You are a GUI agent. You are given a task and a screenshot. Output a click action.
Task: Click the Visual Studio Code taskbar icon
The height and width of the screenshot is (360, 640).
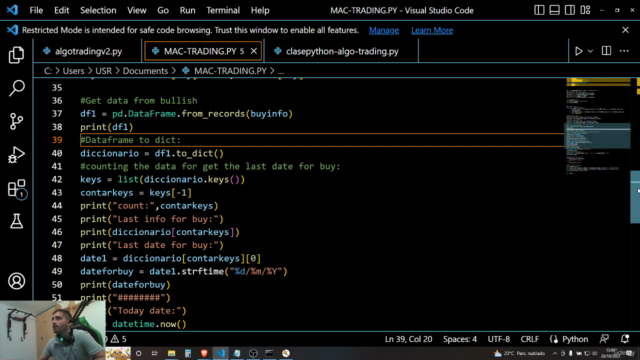tap(220, 353)
